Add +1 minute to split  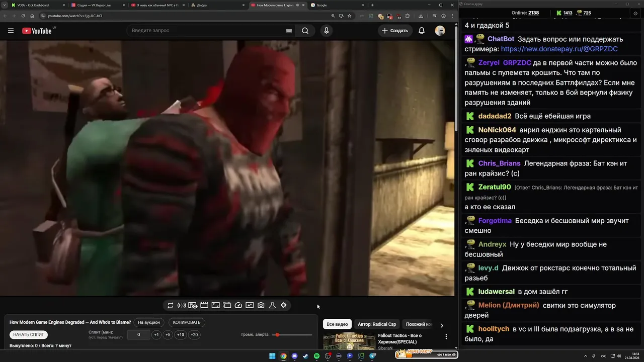(156, 335)
